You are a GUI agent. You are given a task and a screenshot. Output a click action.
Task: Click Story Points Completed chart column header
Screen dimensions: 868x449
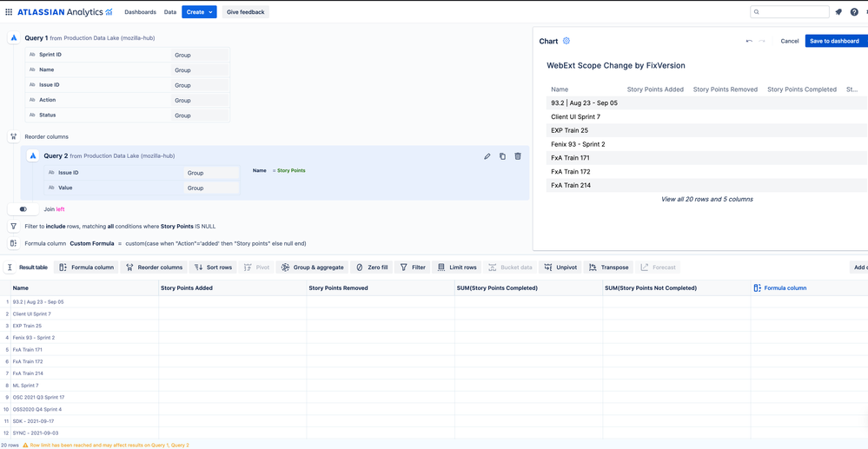(x=802, y=89)
